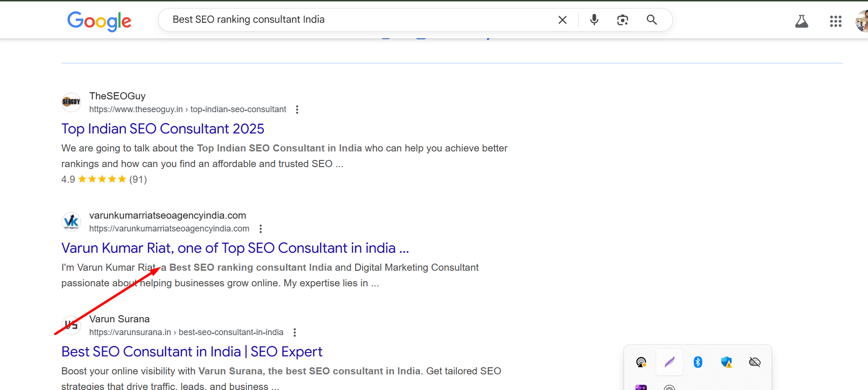The image size is (868, 390).
Task: Open the Google apps grid launcher
Action: (836, 21)
